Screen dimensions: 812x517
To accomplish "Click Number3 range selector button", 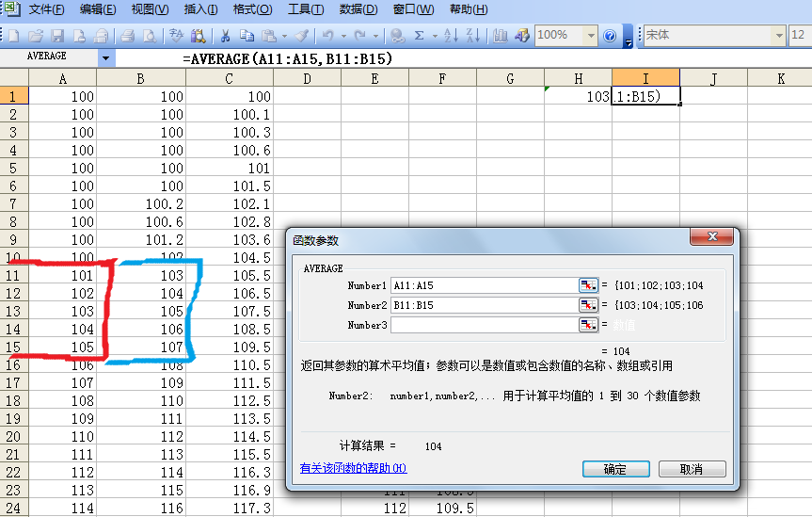I will pyautogui.click(x=588, y=325).
